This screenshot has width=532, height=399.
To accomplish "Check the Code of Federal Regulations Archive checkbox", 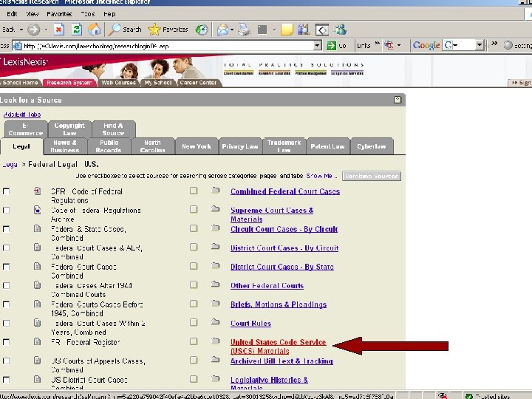I will tap(6, 211).
